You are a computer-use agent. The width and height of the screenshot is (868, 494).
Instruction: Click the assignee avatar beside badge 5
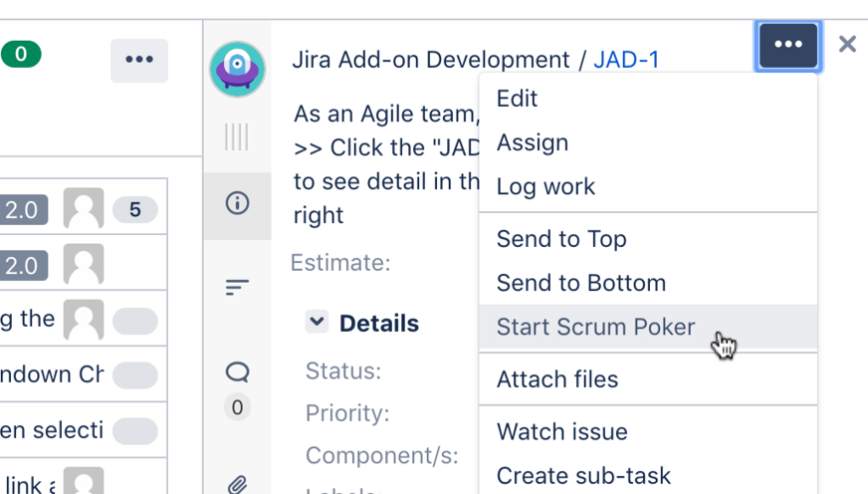(84, 209)
